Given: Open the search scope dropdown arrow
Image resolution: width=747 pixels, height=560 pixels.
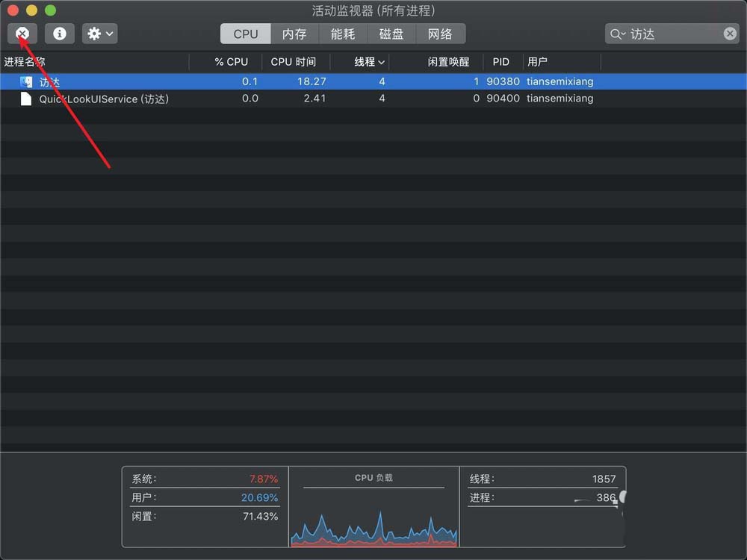Looking at the screenshot, I should (x=623, y=34).
